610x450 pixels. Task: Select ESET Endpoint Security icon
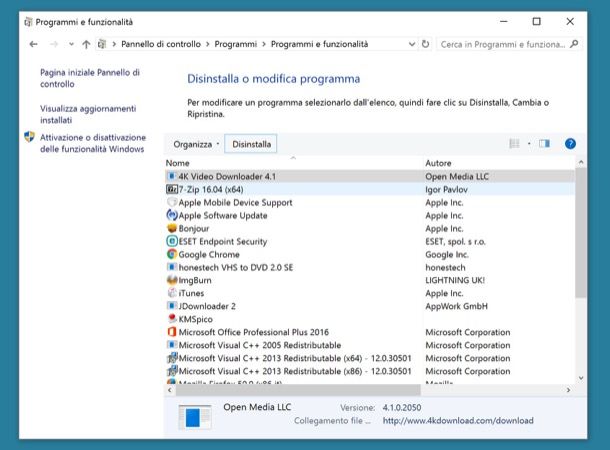point(172,241)
